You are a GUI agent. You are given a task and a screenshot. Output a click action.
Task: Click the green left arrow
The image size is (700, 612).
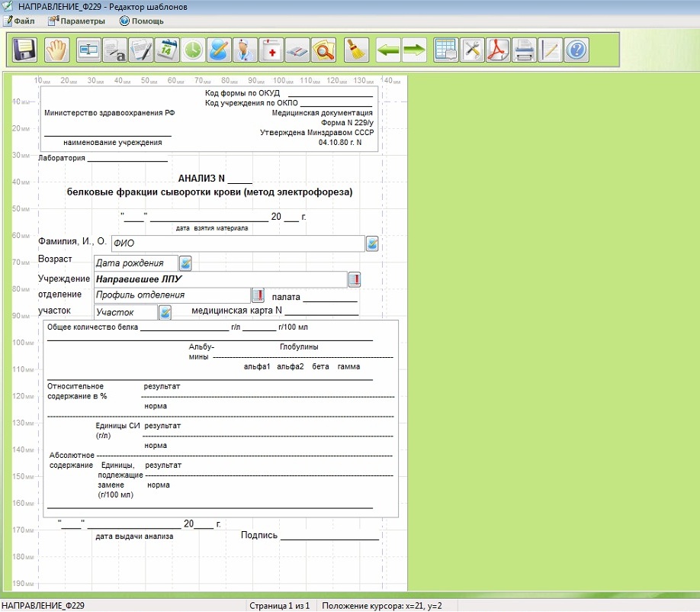tap(387, 50)
